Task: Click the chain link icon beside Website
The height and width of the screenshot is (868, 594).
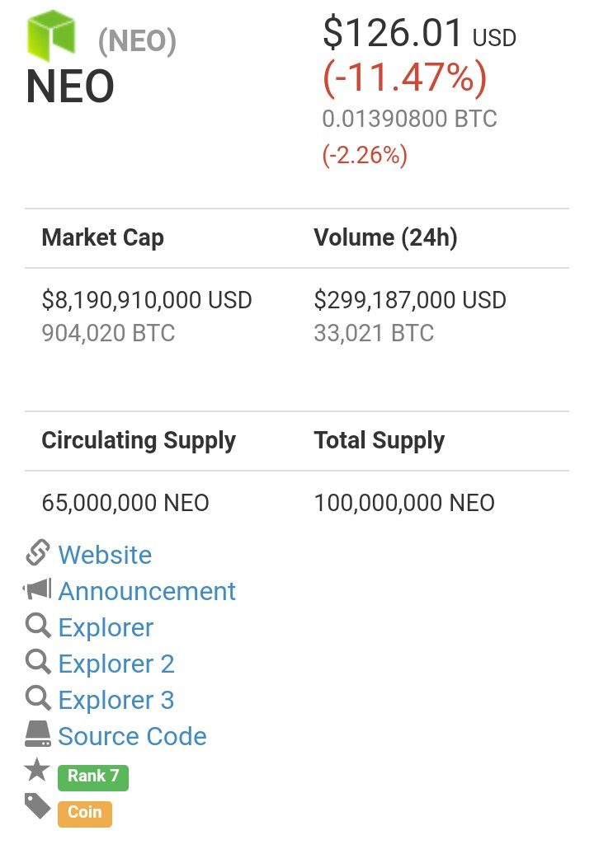Action: point(38,552)
